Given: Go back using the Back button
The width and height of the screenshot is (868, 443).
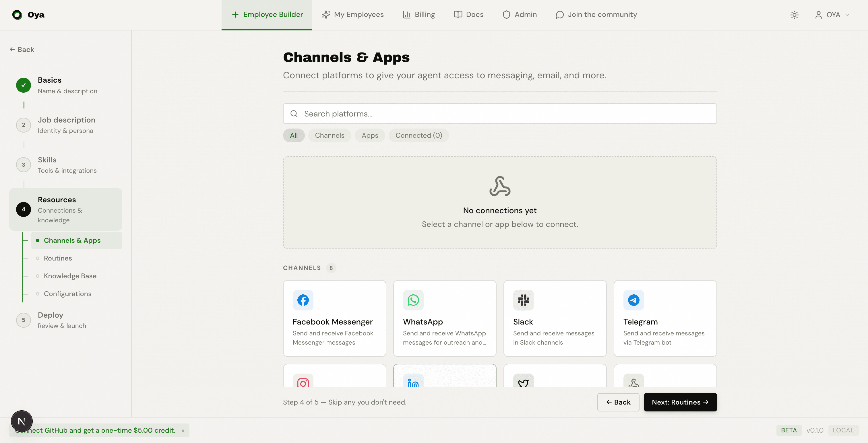Looking at the screenshot, I should coord(618,402).
